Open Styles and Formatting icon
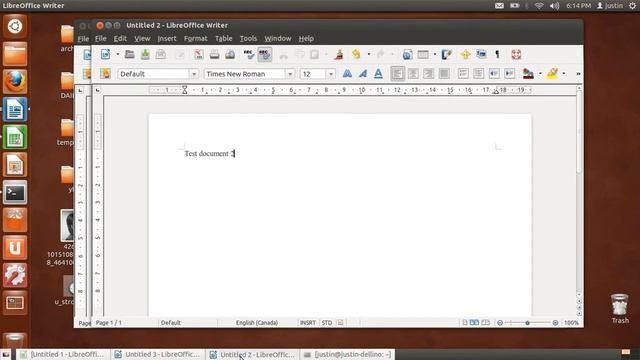 (x=105, y=73)
